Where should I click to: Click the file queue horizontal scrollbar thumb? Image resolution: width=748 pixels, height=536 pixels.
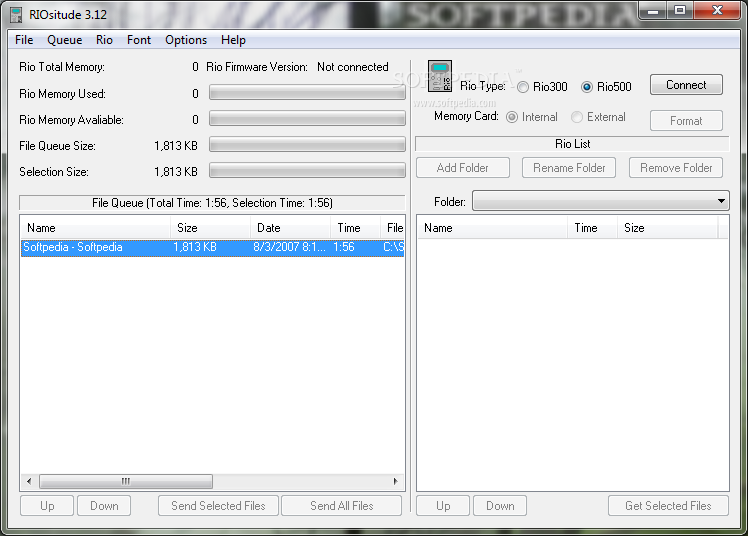click(126, 481)
